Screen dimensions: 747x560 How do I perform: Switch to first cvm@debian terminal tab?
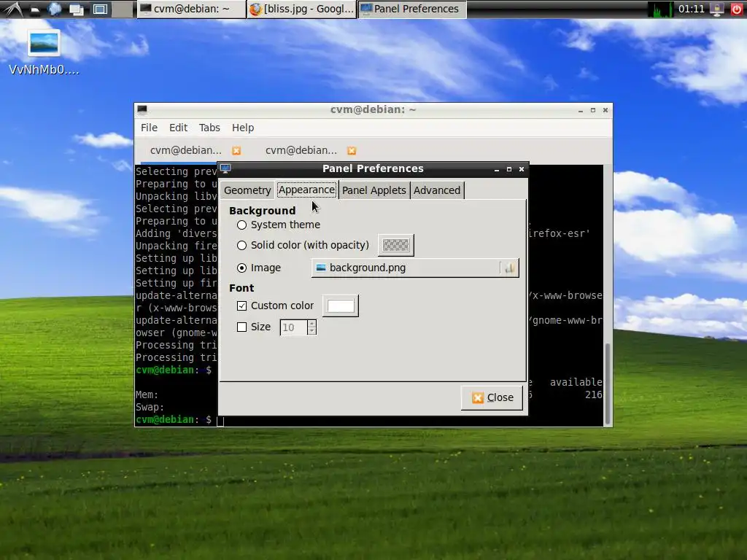[x=186, y=150]
